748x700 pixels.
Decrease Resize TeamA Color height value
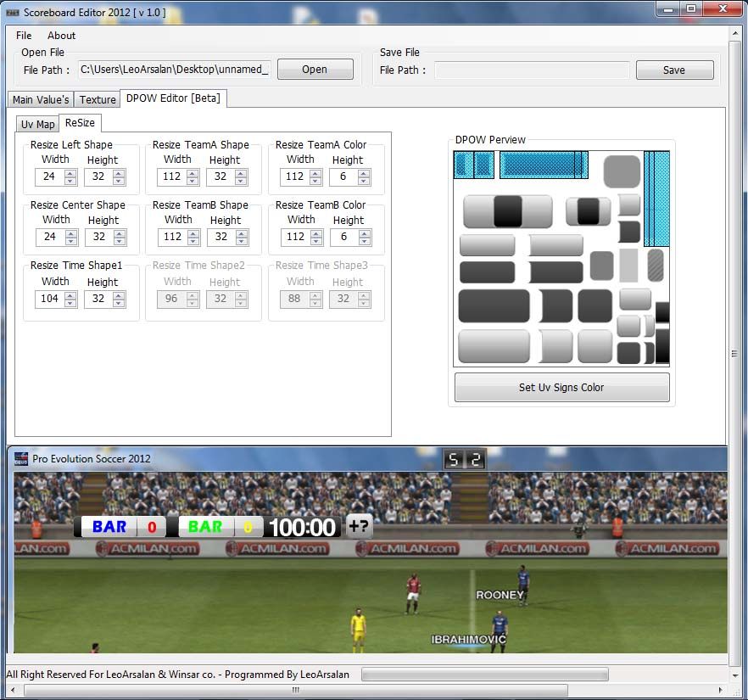[364, 181]
